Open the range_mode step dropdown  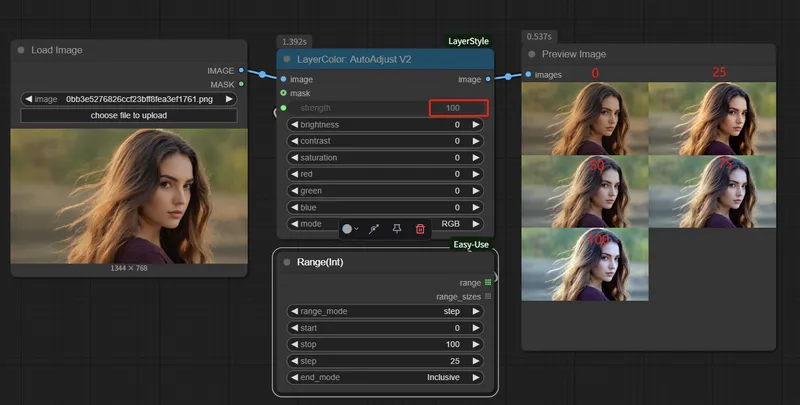pos(386,312)
